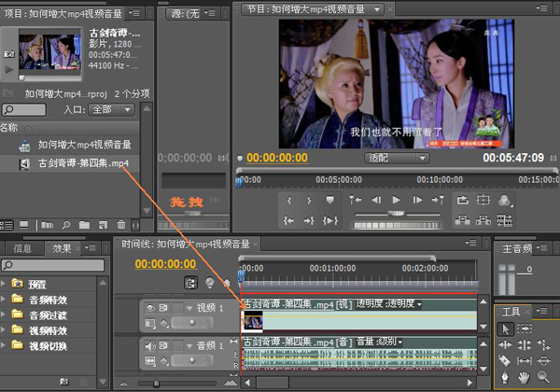This screenshot has width=560, height=392.
Task: Toggle Video 1 track visibility eye
Action: [150, 307]
